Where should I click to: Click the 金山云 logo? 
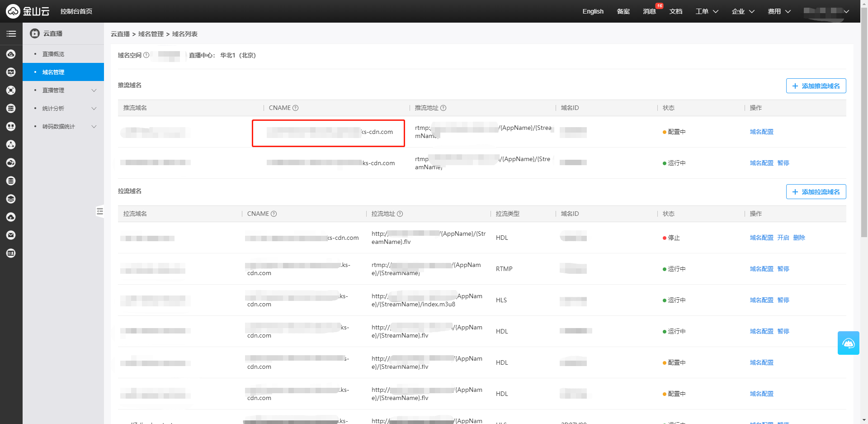click(28, 11)
